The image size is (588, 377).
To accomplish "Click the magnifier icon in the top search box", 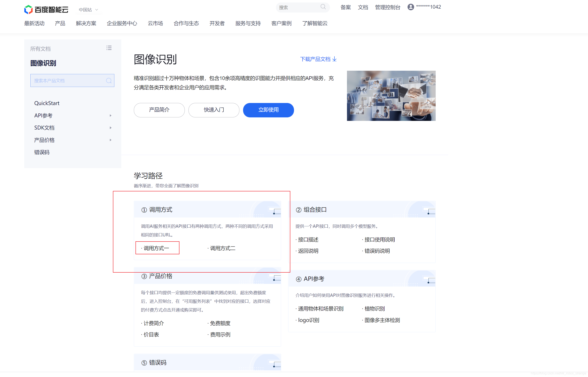I will (323, 7).
